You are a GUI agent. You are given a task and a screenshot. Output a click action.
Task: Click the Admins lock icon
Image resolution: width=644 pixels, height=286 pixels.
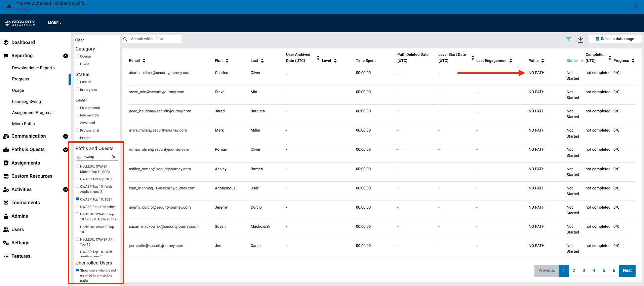6,216
